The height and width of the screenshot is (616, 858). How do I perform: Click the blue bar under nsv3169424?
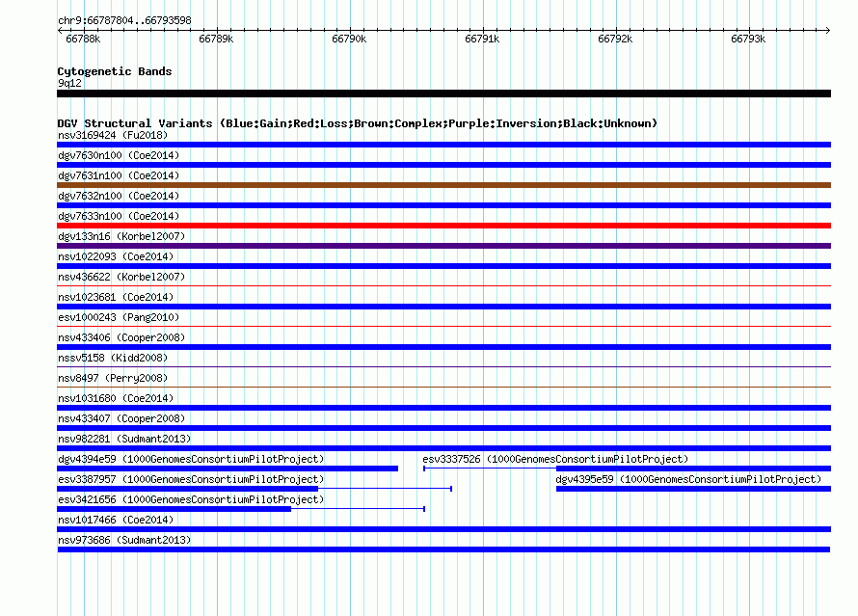pyautogui.click(x=443, y=145)
